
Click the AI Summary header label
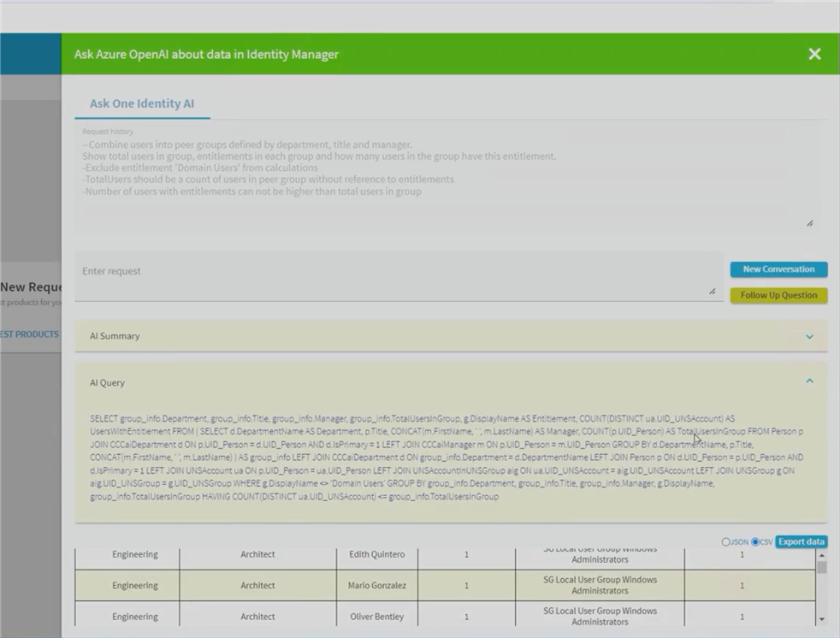tap(115, 336)
